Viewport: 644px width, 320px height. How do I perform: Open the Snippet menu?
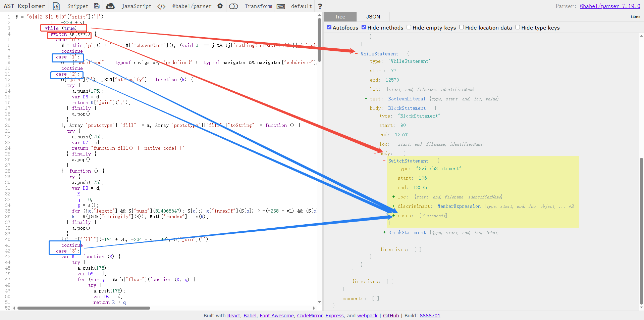(77, 6)
